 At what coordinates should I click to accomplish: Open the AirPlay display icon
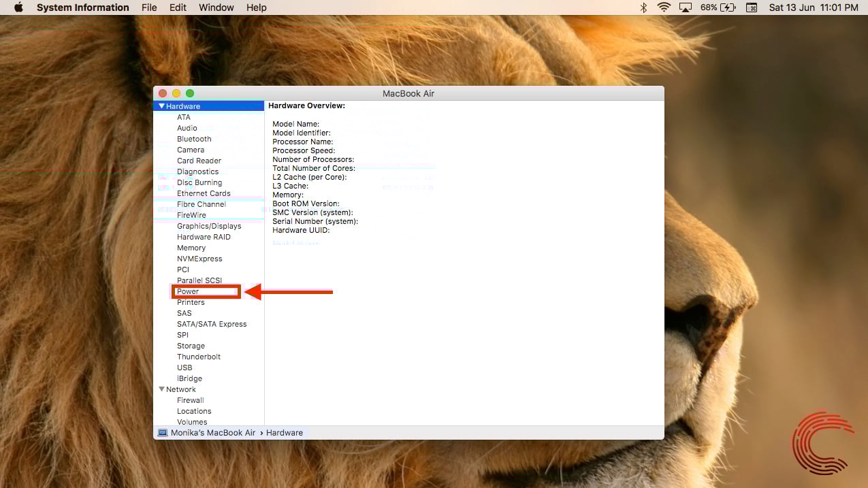tap(686, 7)
